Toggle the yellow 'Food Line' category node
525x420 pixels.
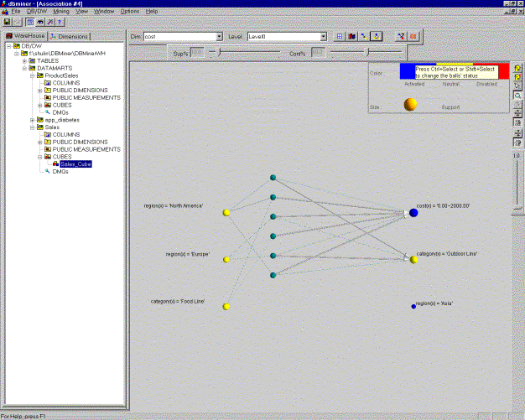[x=226, y=307]
